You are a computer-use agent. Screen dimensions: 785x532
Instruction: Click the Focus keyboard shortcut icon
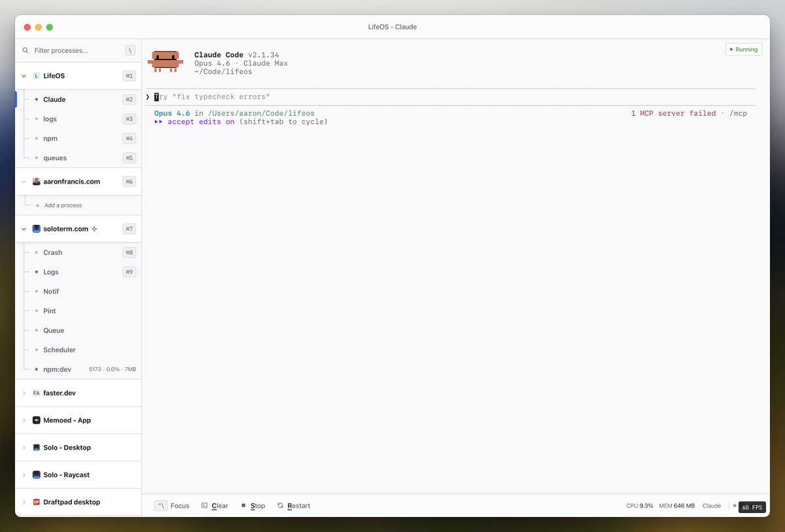click(161, 506)
